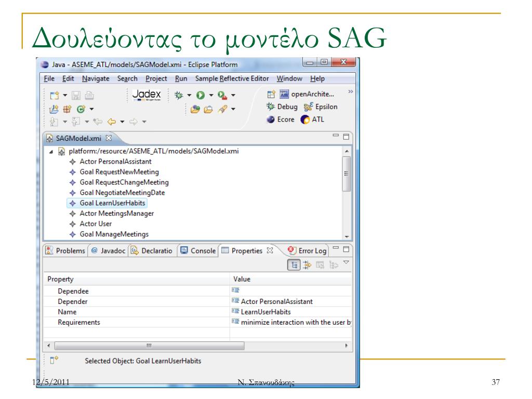The image size is (532, 399).
Task: Open the Debug launch dropdown arrow
Action: click(189, 96)
